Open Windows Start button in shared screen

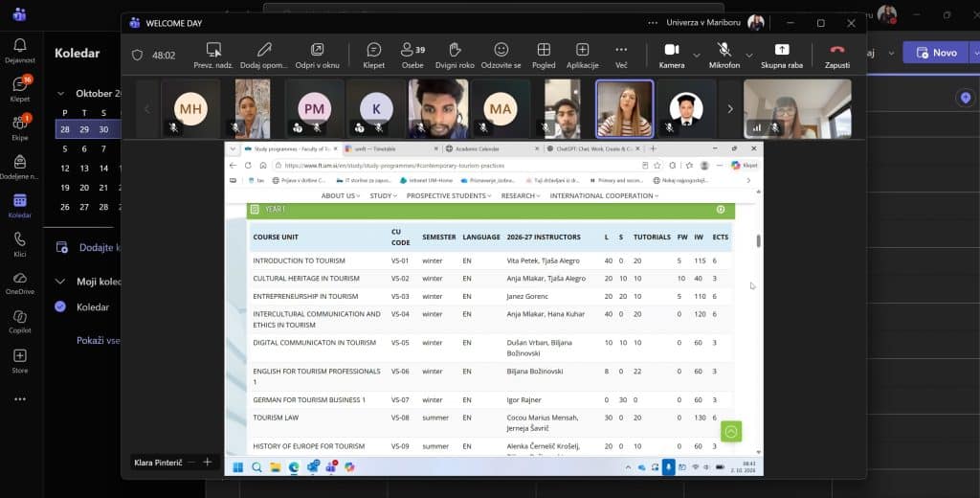(238, 466)
